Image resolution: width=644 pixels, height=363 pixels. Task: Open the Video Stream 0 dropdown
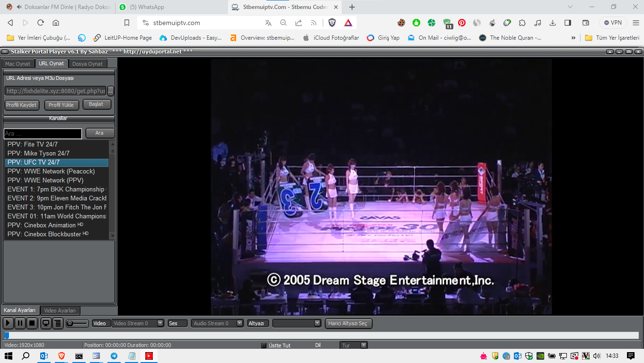[138, 323]
